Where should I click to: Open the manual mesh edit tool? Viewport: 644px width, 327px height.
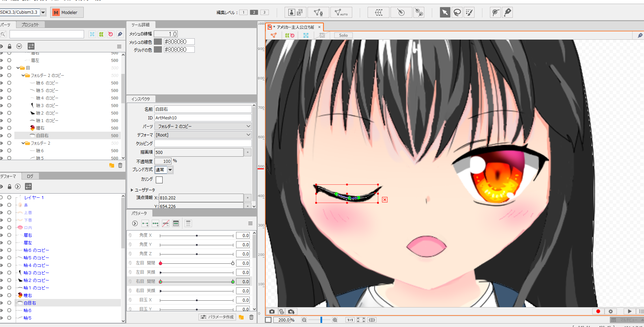(318, 13)
